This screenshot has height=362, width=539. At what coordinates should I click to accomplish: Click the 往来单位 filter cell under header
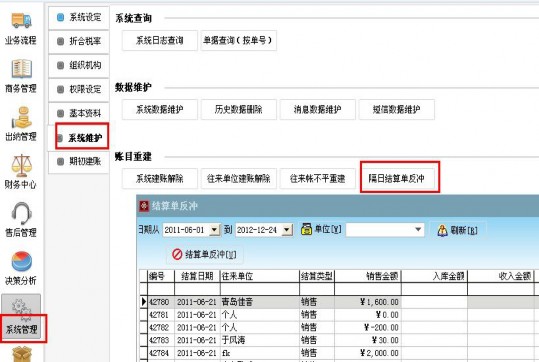[260, 289]
